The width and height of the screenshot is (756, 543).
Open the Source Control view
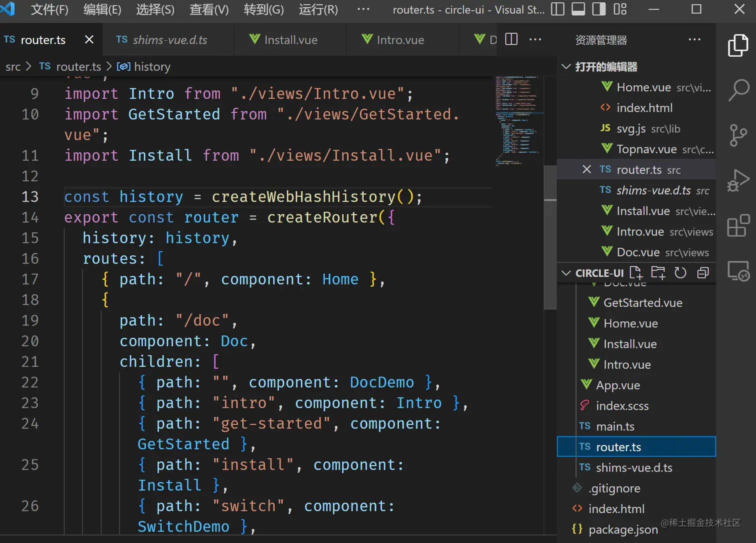point(738,135)
